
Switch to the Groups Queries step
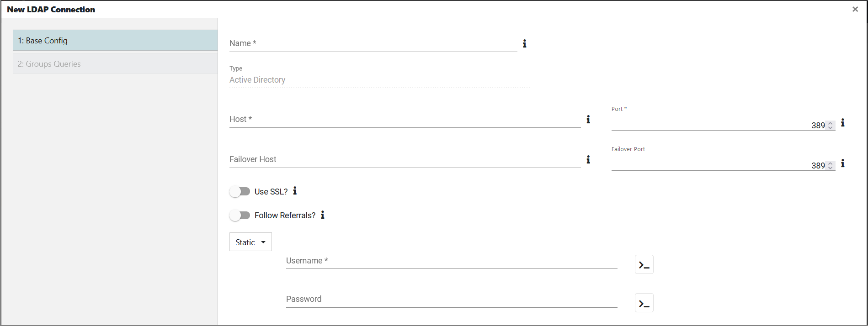click(114, 63)
